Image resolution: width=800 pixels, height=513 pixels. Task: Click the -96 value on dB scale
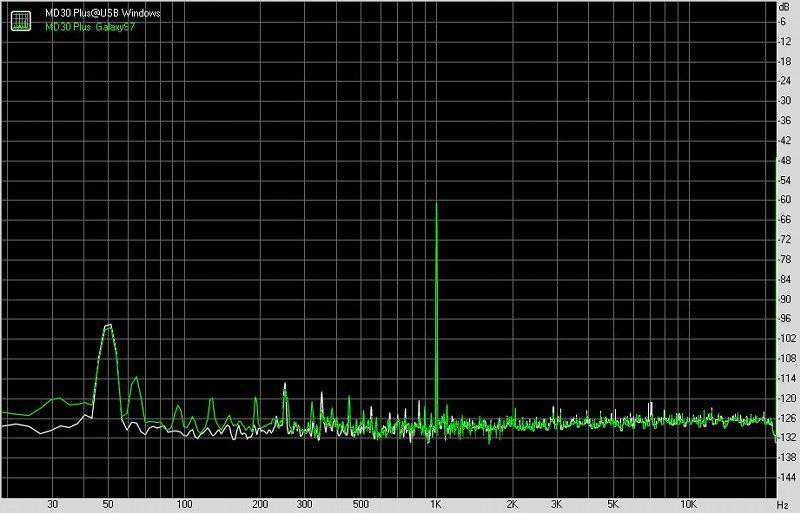[x=784, y=319]
